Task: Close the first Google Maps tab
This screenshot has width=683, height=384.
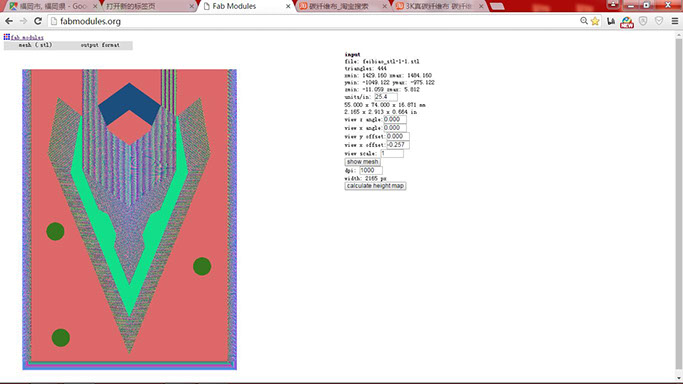Action: (95, 7)
